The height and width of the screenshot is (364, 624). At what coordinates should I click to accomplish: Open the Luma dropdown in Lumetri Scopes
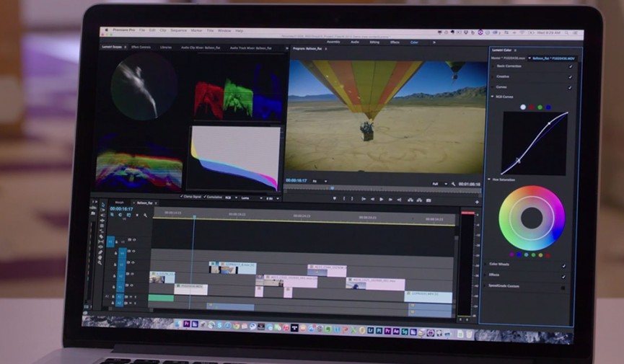252,197
